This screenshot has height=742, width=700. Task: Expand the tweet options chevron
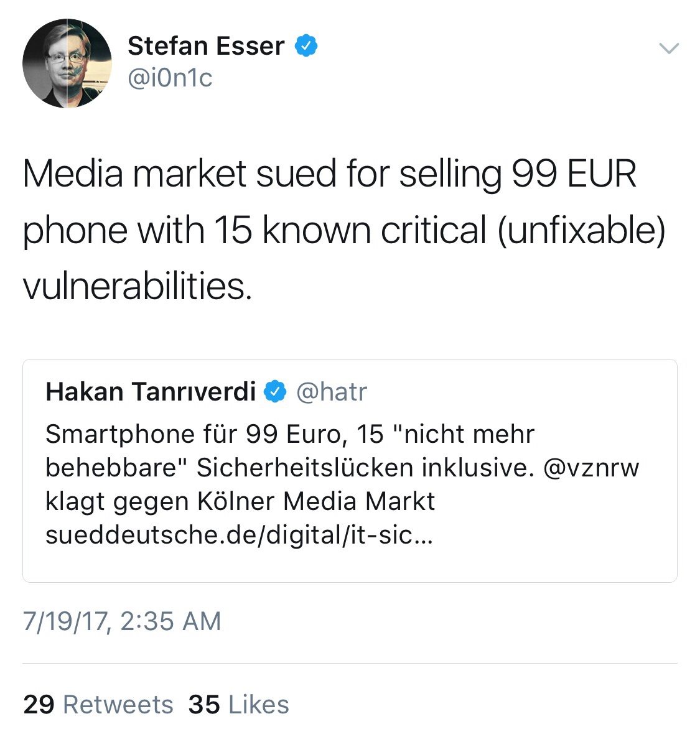point(668,49)
